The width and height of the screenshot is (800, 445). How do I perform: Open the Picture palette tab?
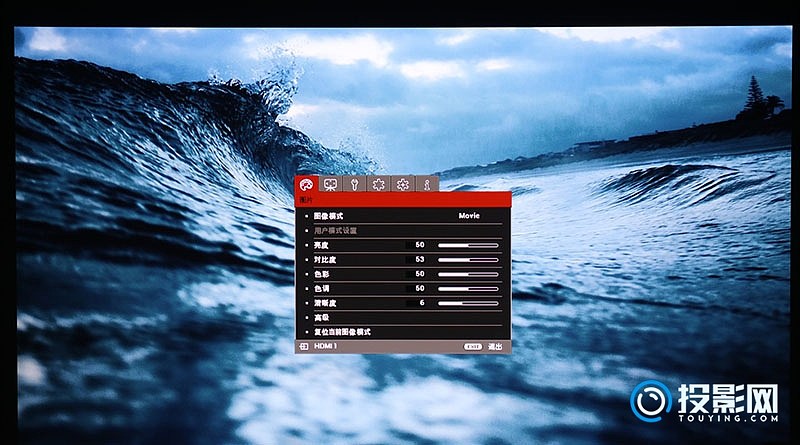[x=307, y=184]
